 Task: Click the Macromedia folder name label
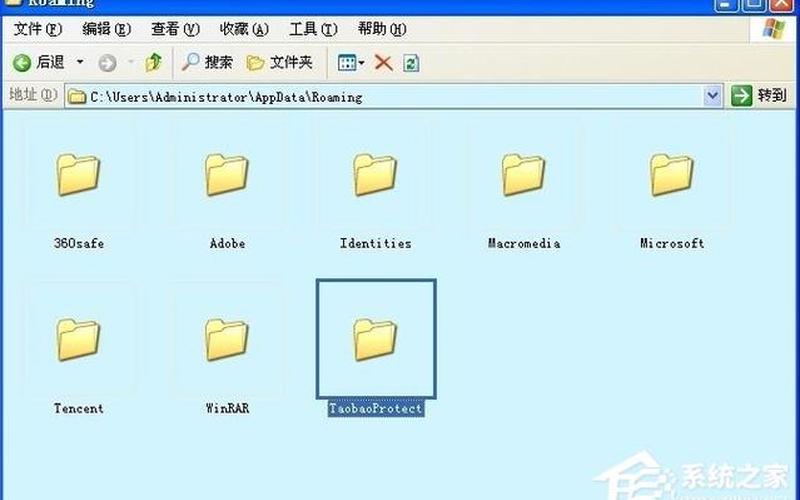tap(524, 243)
